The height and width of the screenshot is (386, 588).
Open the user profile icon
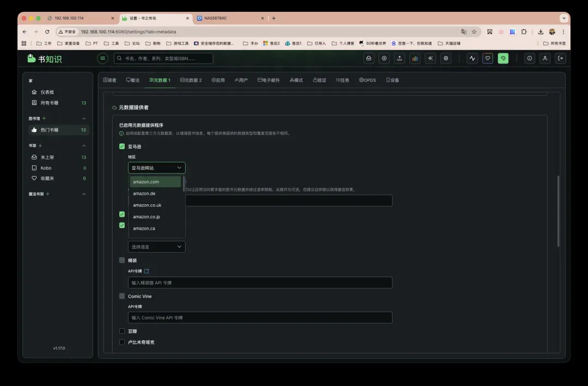point(544,58)
